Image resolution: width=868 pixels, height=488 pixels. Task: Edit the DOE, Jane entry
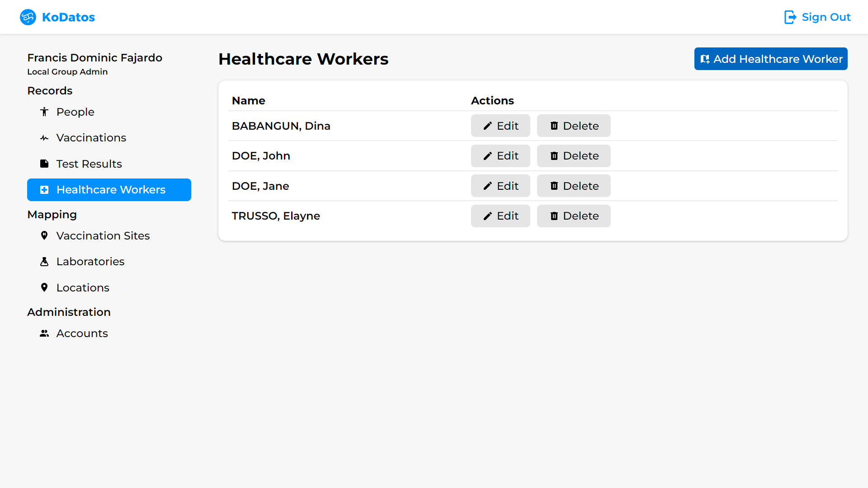(500, 186)
